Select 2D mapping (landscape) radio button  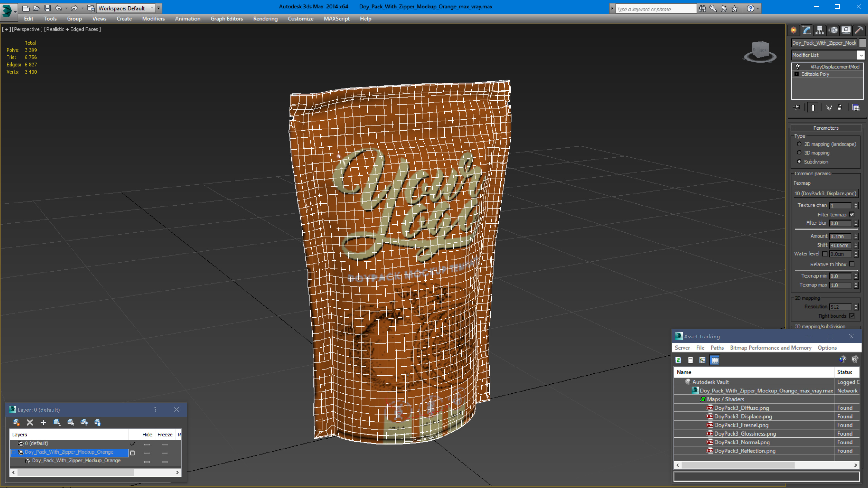799,144
